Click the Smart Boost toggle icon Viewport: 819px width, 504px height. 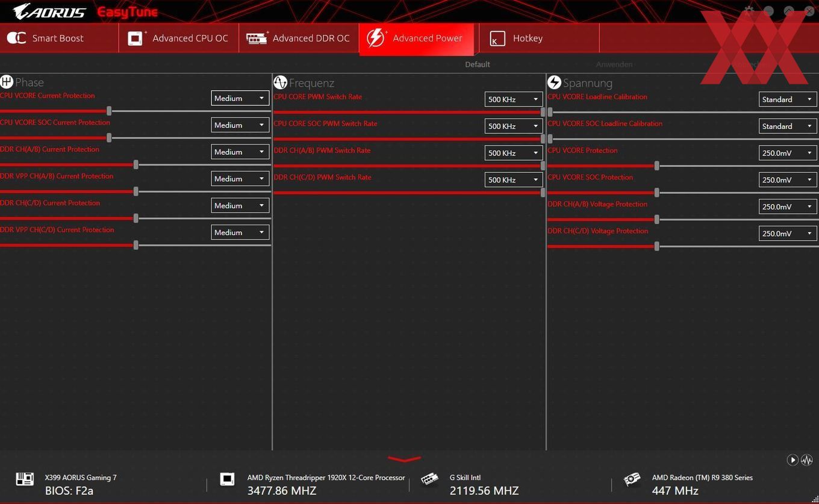click(16, 38)
